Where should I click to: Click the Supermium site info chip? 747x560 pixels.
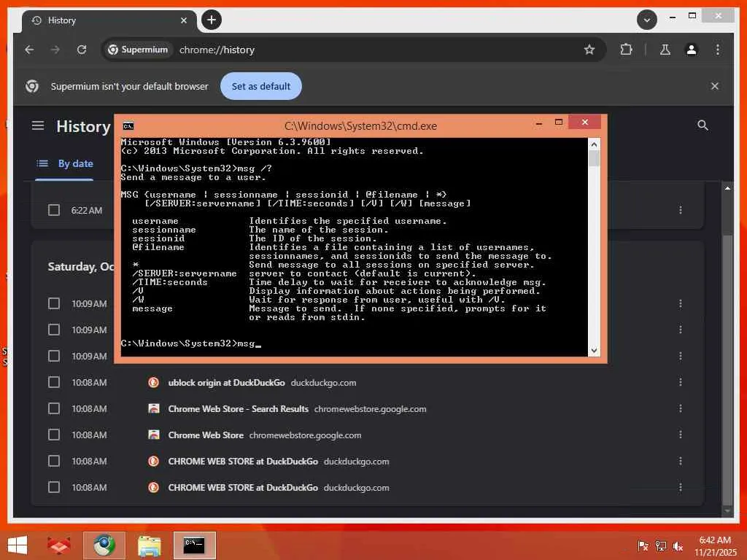click(x=138, y=50)
